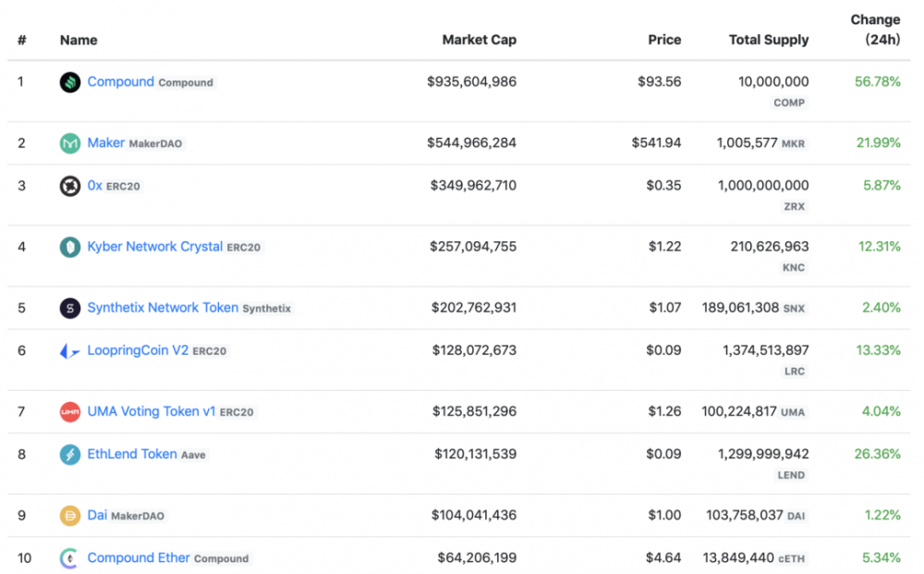Open the Kyber Network Crystal link
This screenshot has width=924, height=574.
[154, 247]
